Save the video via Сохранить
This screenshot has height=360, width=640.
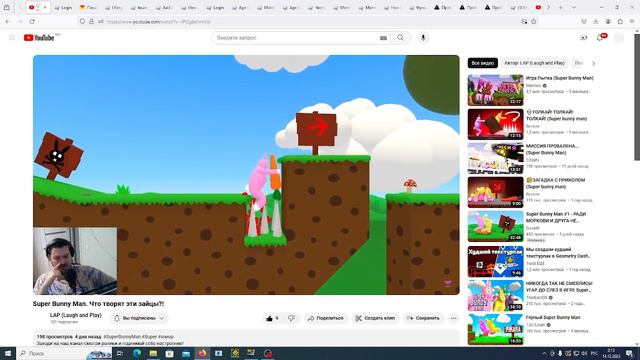[423, 318]
